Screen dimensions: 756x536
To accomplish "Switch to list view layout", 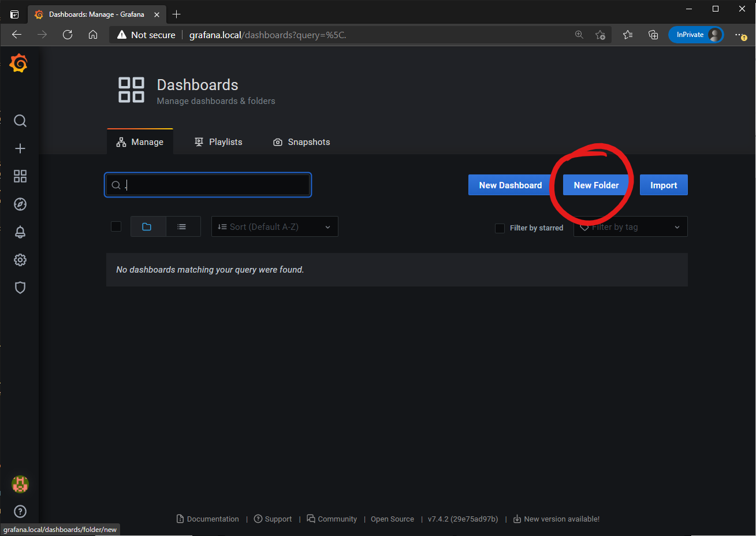I will (x=183, y=226).
